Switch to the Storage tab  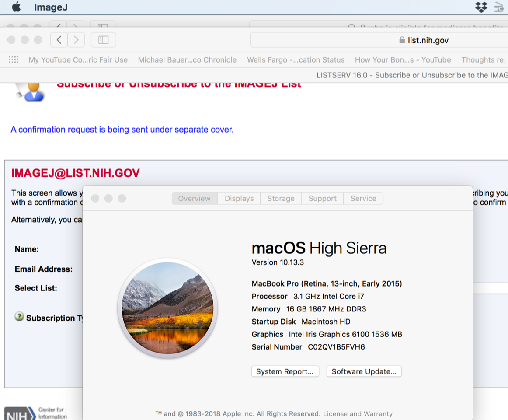click(281, 199)
